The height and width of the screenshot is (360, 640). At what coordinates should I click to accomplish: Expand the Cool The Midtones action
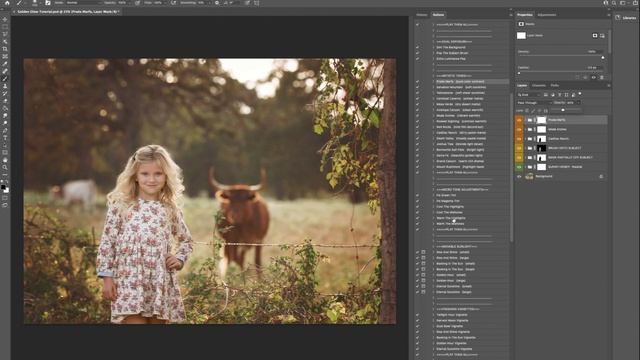[434, 212]
